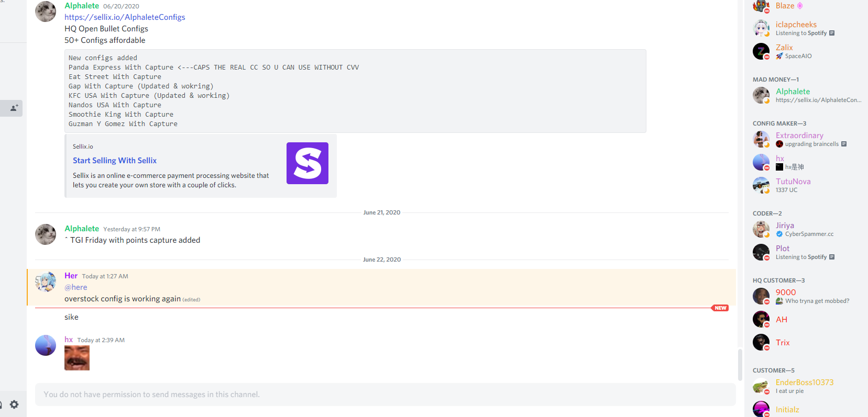Image resolution: width=868 pixels, height=417 pixels.
Task: Open the user settings gear icon
Action: point(14,404)
